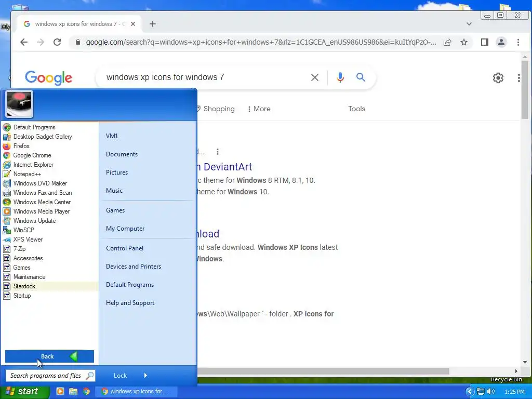The width and height of the screenshot is (532, 399).
Task: Click the Lock button
Action: (121, 375)
